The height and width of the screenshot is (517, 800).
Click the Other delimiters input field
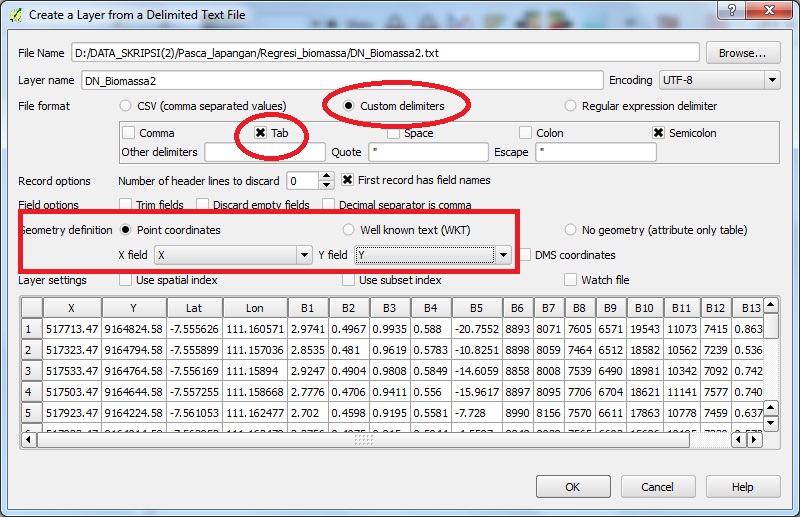click(x=265, y=152)
